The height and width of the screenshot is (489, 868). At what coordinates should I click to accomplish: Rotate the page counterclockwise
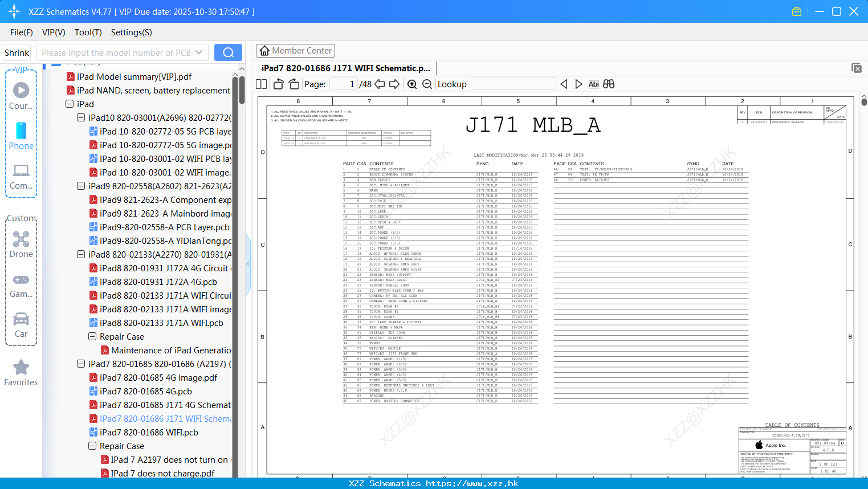pyautogui.click(x=278, y=84)
